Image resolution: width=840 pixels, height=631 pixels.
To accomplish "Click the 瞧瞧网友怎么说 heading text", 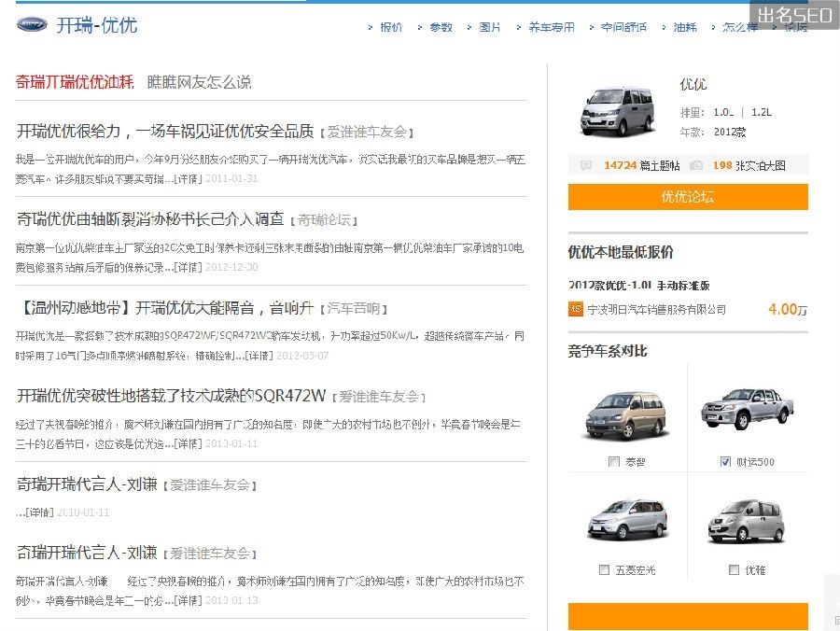I will (200, 82).
